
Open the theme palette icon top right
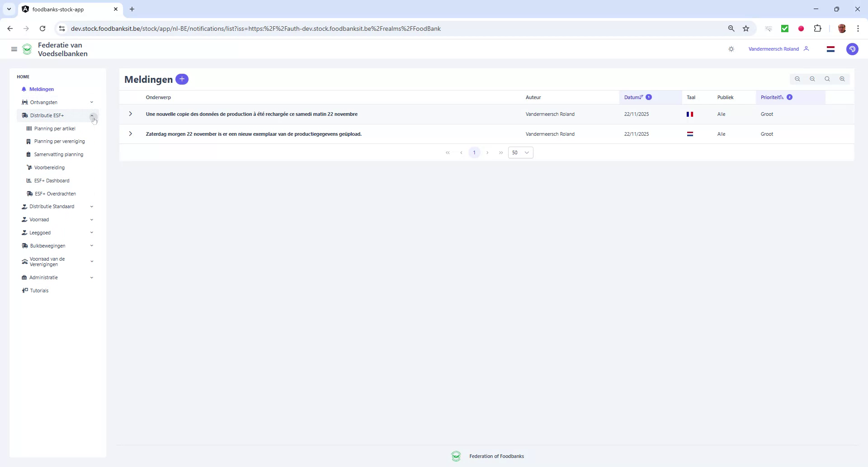pyautogui.click(x=852, y=49)
